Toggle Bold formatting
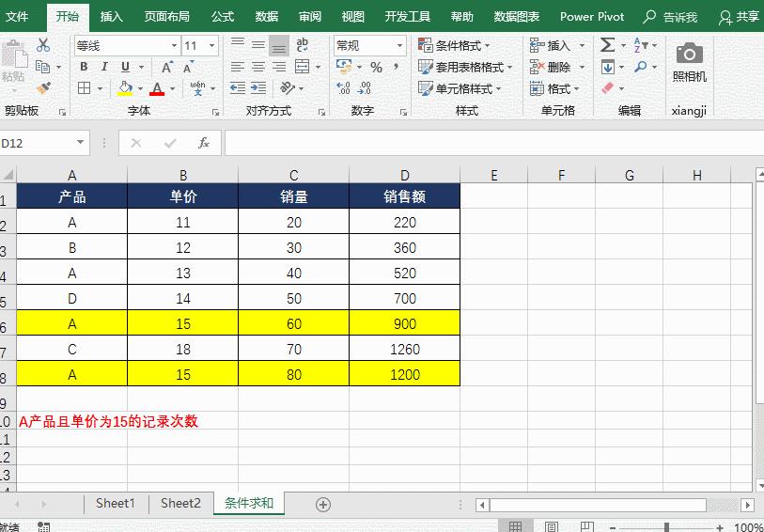 tap(84, 67)
